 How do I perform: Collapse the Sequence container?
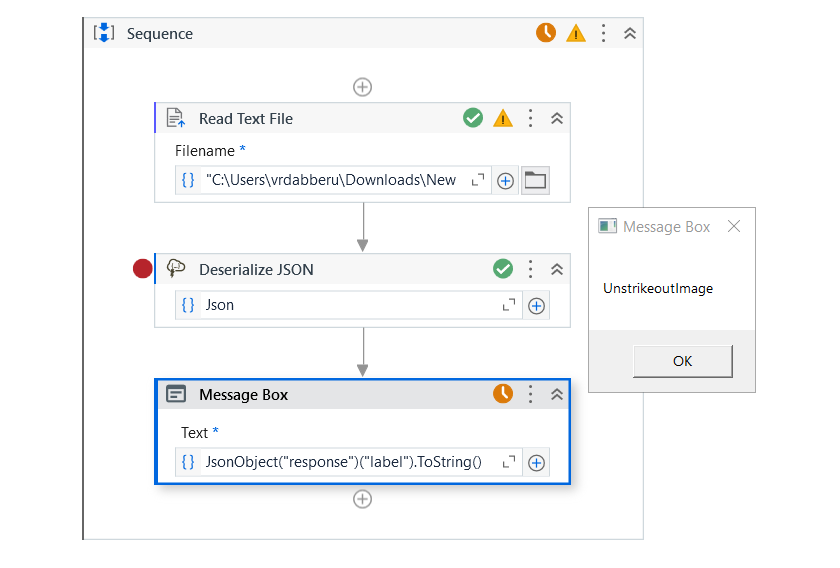630,33
